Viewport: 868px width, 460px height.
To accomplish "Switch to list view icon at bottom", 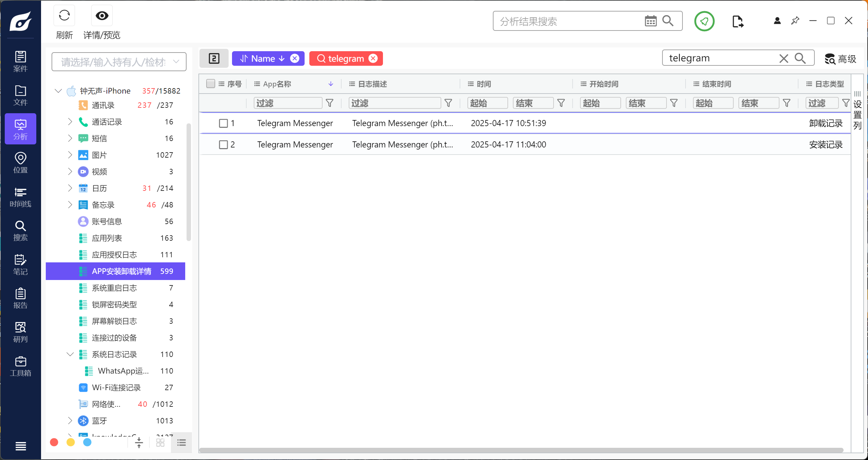I will [181, 442].
